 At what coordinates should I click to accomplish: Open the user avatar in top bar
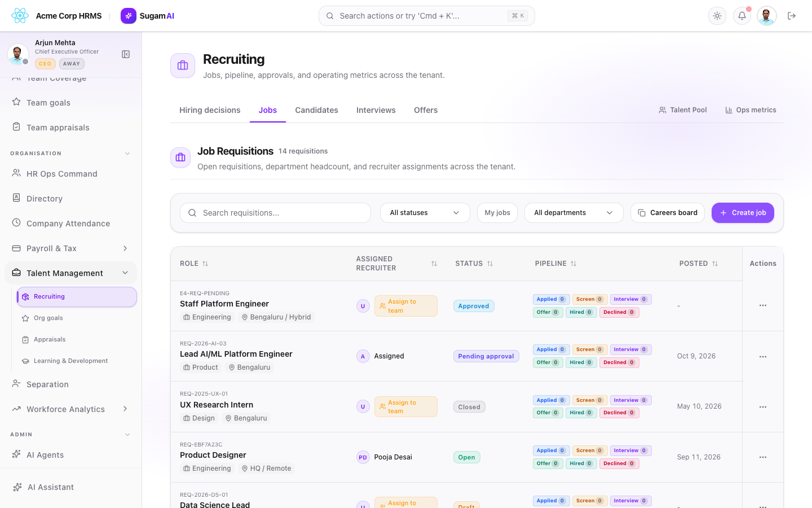767,16
